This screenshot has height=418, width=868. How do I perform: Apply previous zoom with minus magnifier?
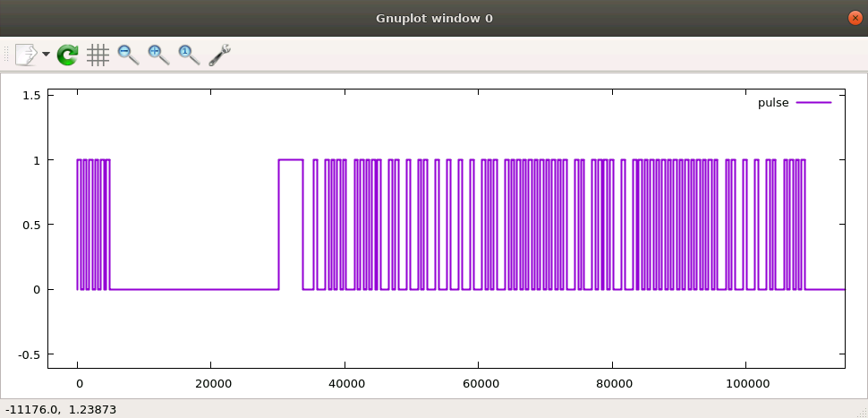tap(128, 55)
